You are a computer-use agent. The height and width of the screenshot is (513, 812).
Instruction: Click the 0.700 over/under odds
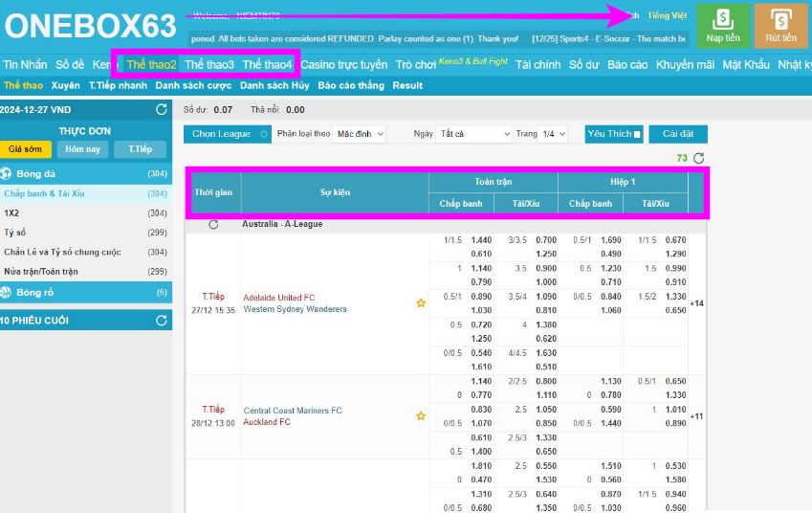[x=546, y=240]
